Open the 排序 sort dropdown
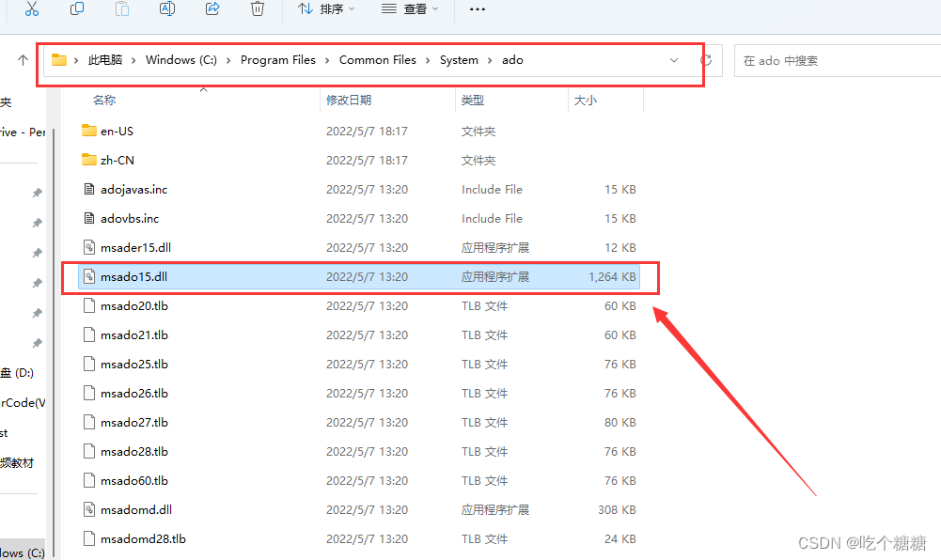This screenshot has height=560, width=941. [x=326, y=9]
